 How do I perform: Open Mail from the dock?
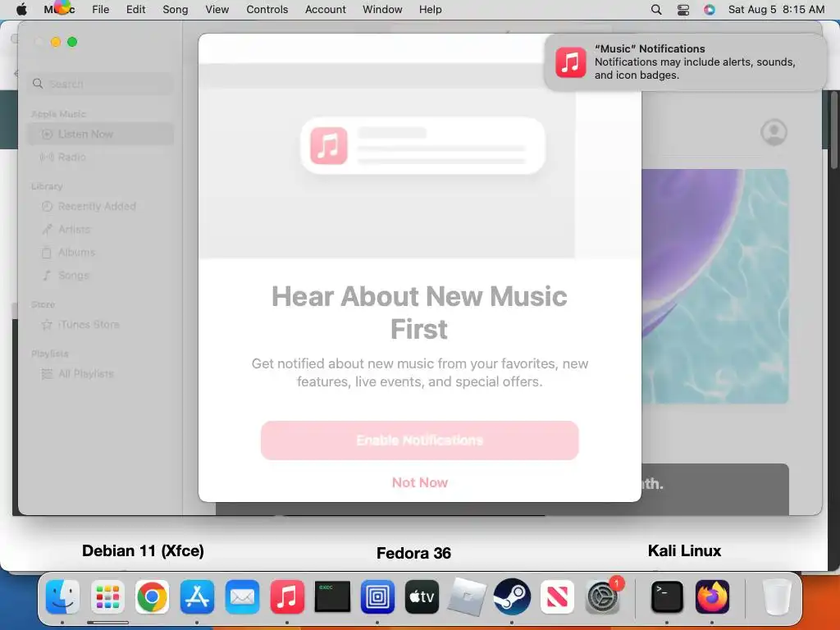tap(242, 596)
